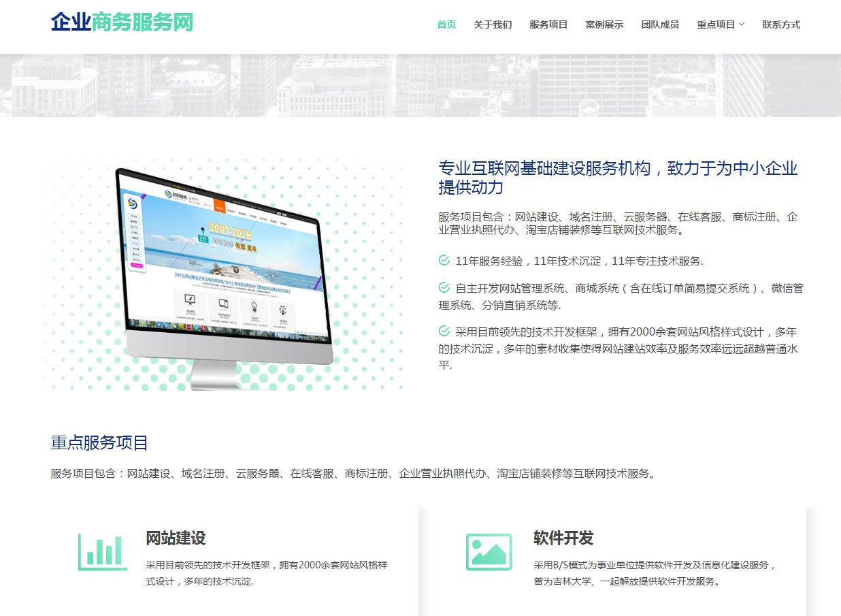The height and width of the screenshot is (616, 841).
Task: Click the 重点服务项目 section heading
Action: coord(99,443)
